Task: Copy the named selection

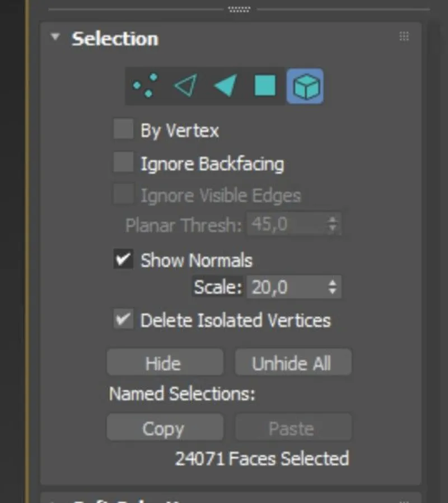Action: click(x=164, y=427)
